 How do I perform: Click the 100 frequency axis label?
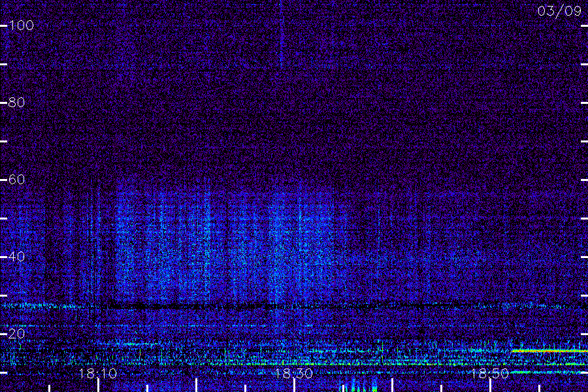(22, 25)
